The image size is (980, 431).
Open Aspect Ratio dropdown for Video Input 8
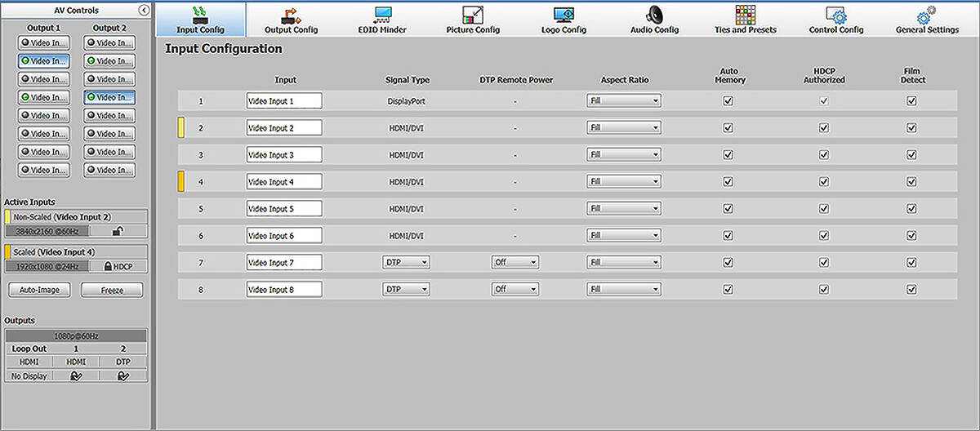[x=624, y=289]
